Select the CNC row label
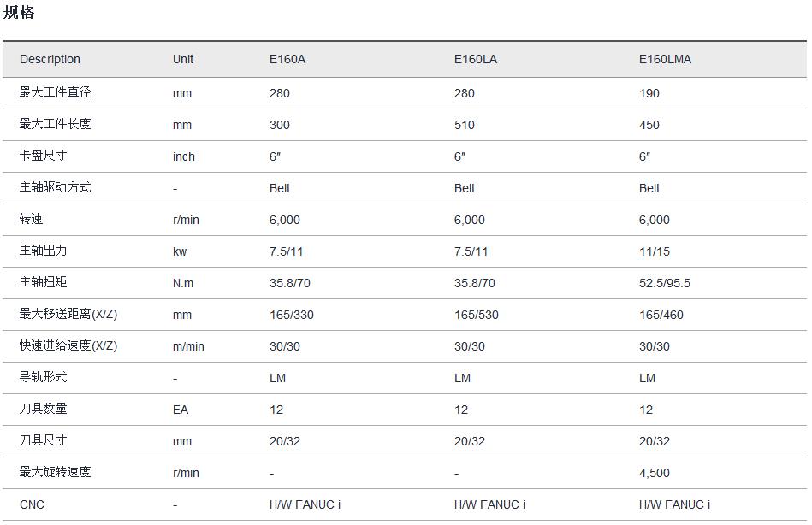812x525 pixels. [32, 504]
